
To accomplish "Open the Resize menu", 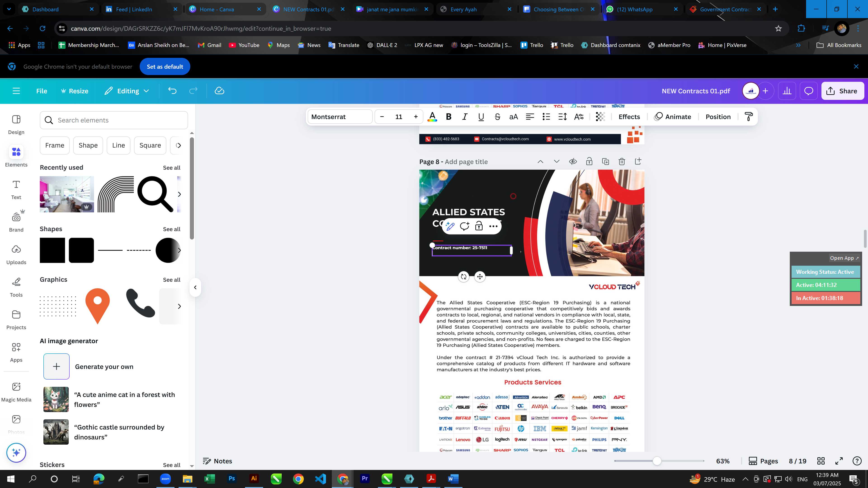I will coord(74,91).
